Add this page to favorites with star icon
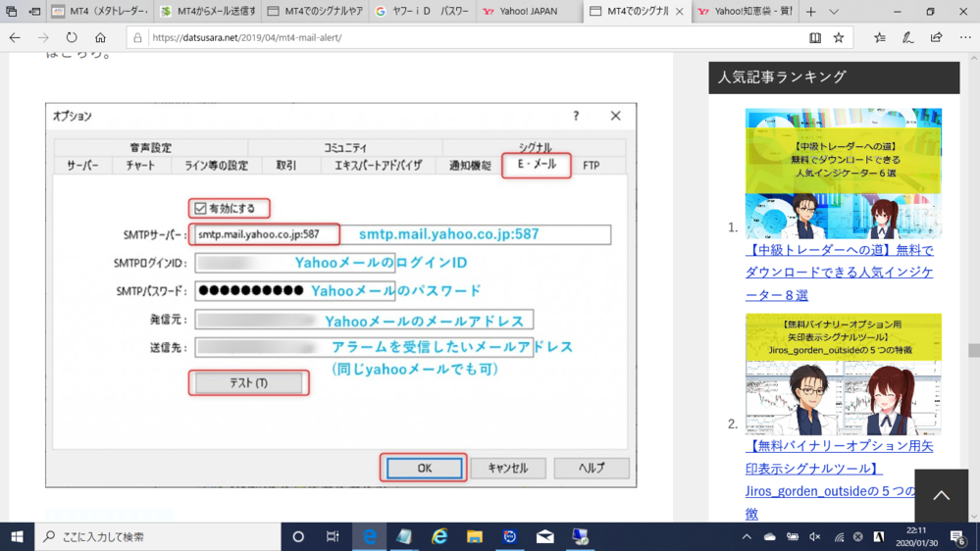The image size is (980, 551). [x=839, y=37]
